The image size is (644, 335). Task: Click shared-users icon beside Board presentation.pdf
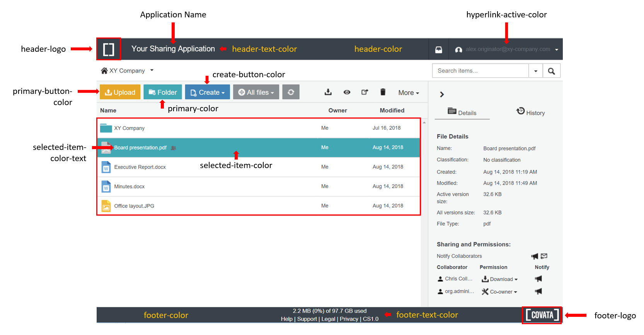(174, 148)
